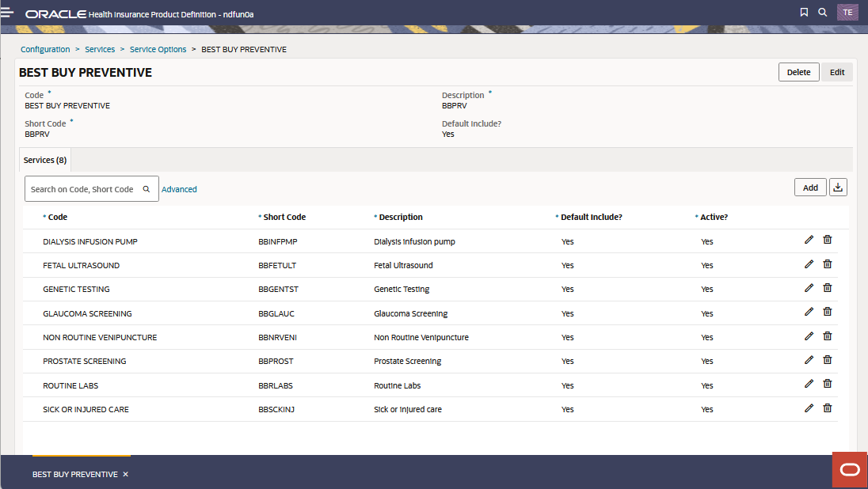
Task: Click the Search on Code input field
Action: [79, 189]
